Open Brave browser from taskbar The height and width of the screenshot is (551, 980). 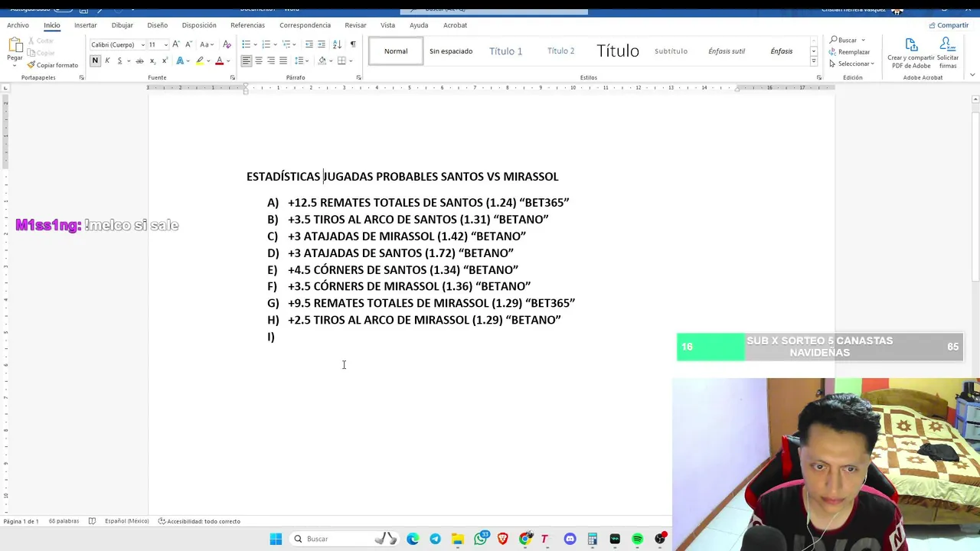point(502,539)
